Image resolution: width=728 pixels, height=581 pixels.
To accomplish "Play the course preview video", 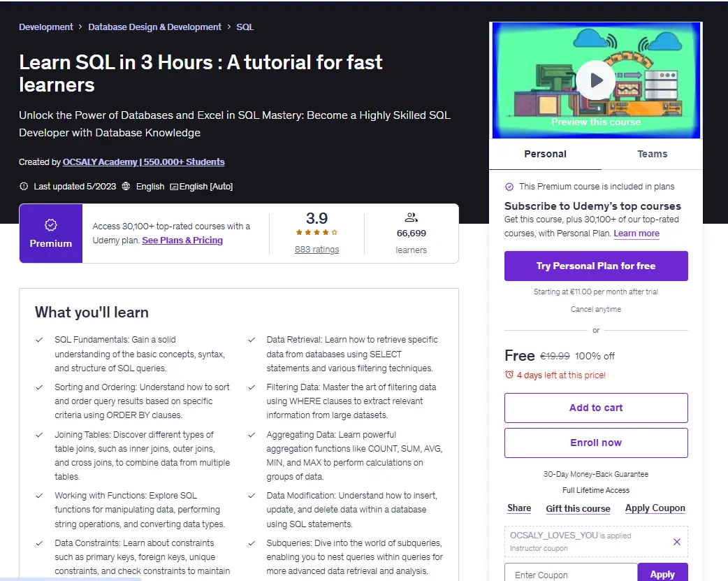I will coord(596,80).
